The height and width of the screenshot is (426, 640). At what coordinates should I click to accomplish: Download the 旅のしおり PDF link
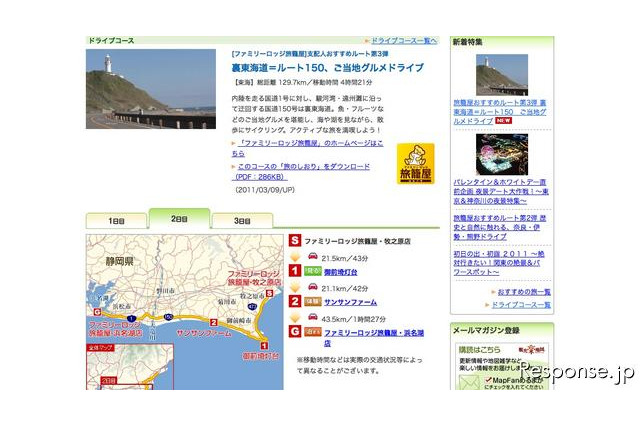click(301, 172)
